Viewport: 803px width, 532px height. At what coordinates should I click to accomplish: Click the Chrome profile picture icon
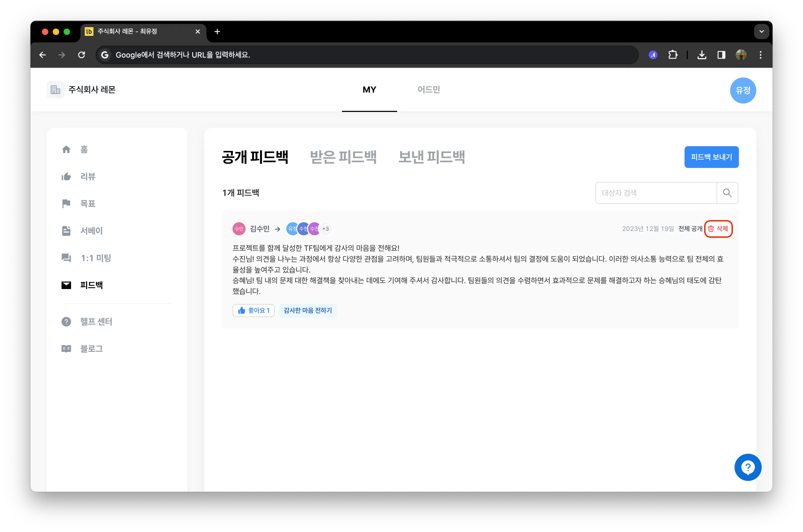741,55
